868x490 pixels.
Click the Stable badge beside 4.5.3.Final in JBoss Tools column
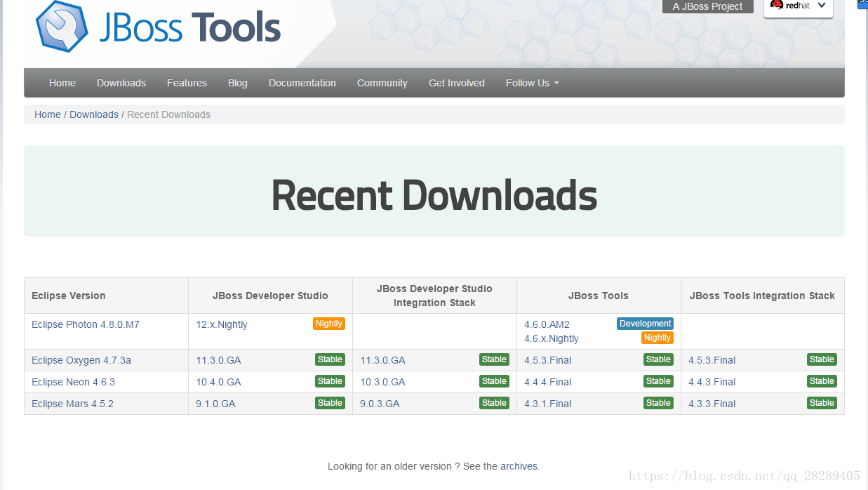[x=658, y=359]
